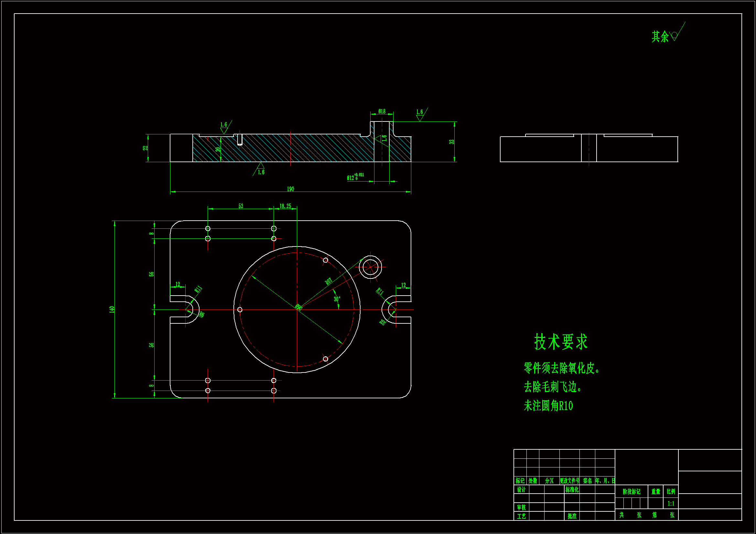Click the 1:1 scale value cell

point(671,503)
